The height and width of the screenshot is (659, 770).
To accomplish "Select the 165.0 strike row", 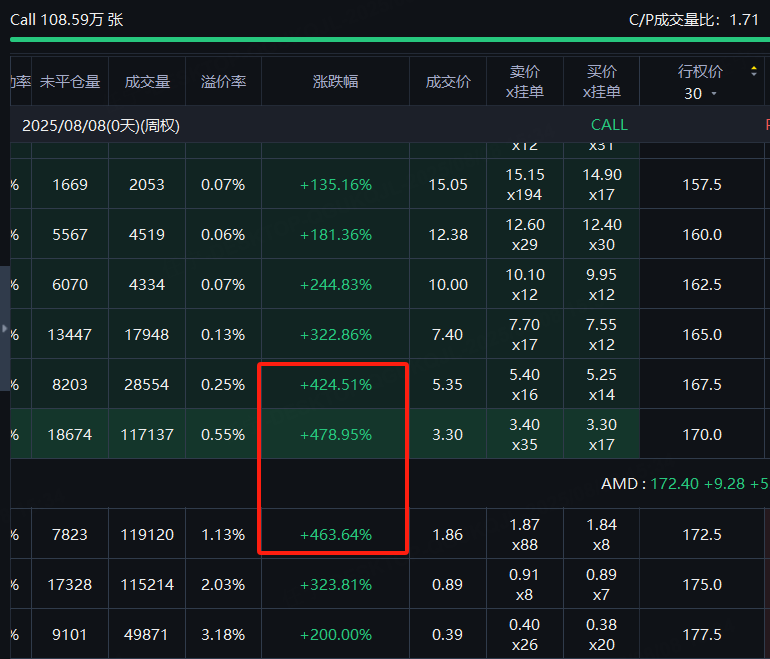I will click(702, 335).
